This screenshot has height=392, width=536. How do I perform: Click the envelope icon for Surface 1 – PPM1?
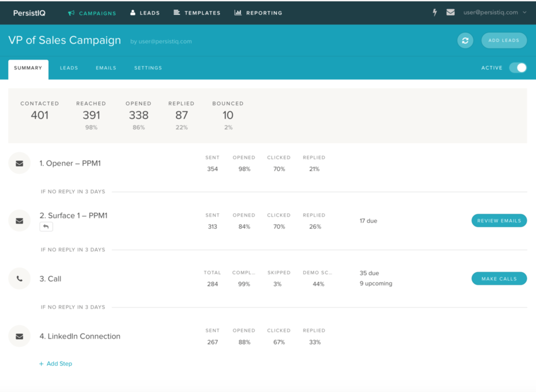point(19,221)
